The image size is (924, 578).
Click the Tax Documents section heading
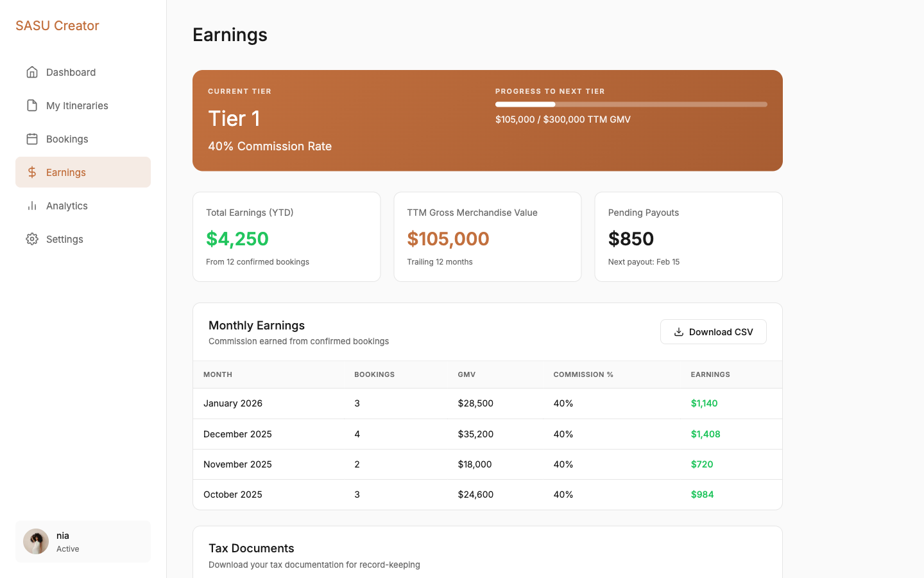251,548
